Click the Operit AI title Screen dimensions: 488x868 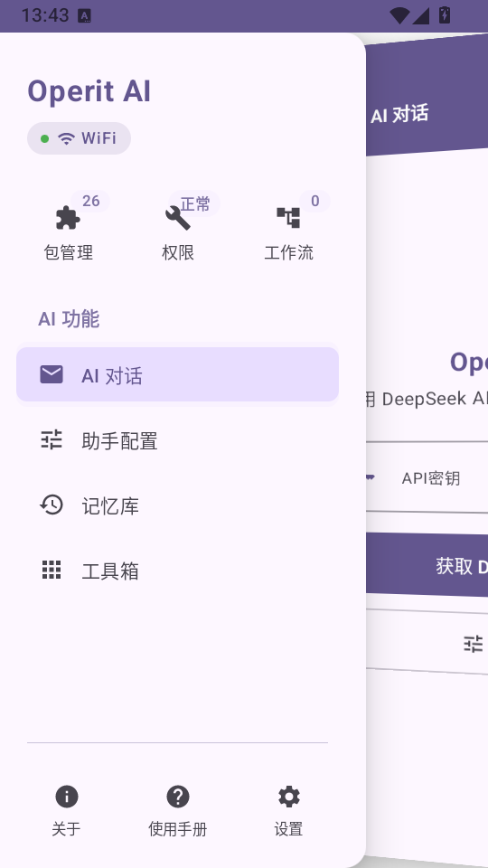[x=89, y=91]
